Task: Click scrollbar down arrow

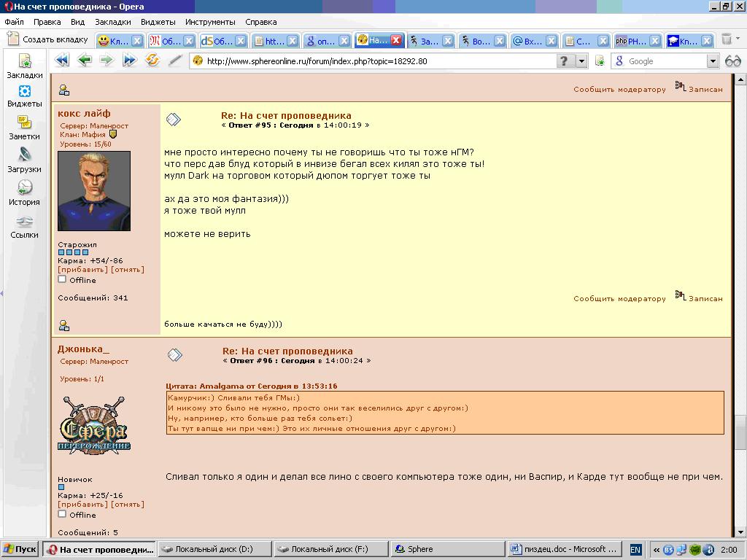Action: coord(740,532)
